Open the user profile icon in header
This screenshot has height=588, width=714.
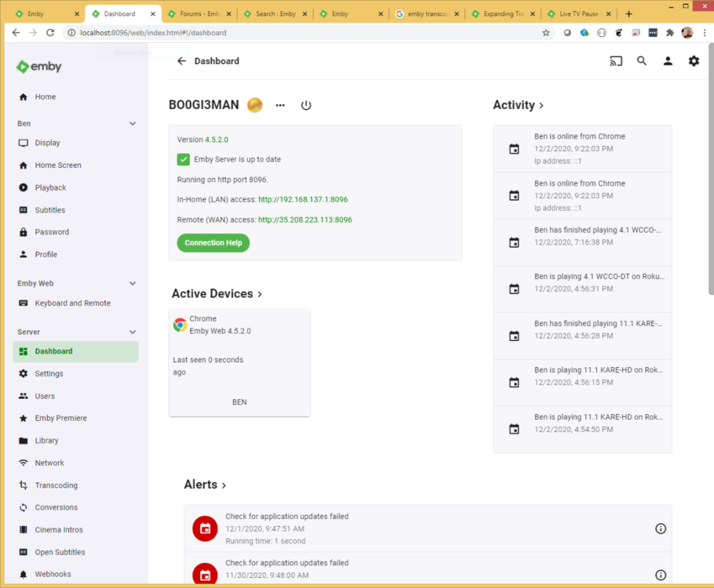(668, 61)
